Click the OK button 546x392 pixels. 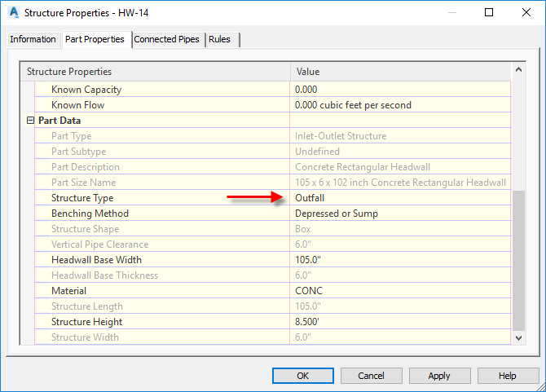(302, 376)
